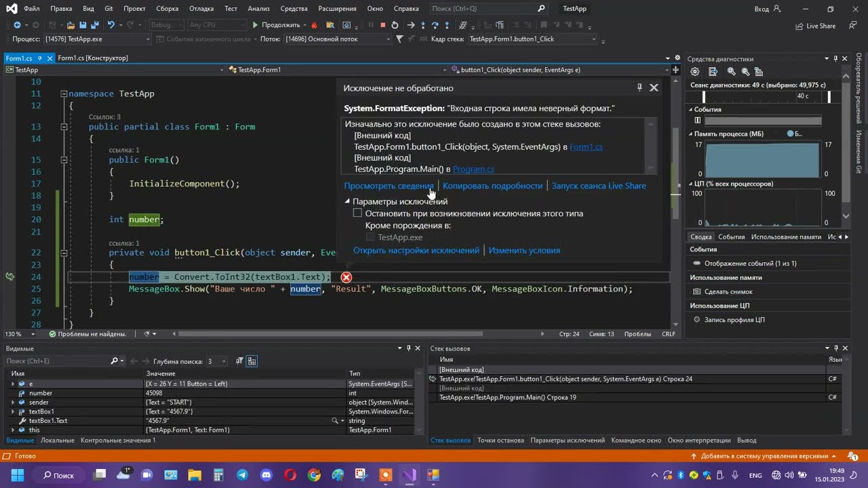The image size is (868, 488).
Task: Click the 'Продолжить' continue button
Action: click(x=276, y=25)
